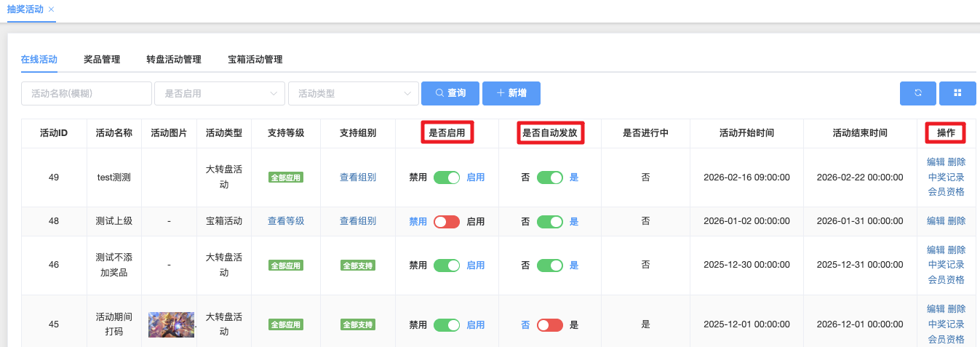Close the 抽奖活动 page tab
The width and height of the screenshot is (980, 347).
click(x=51, y=9)
